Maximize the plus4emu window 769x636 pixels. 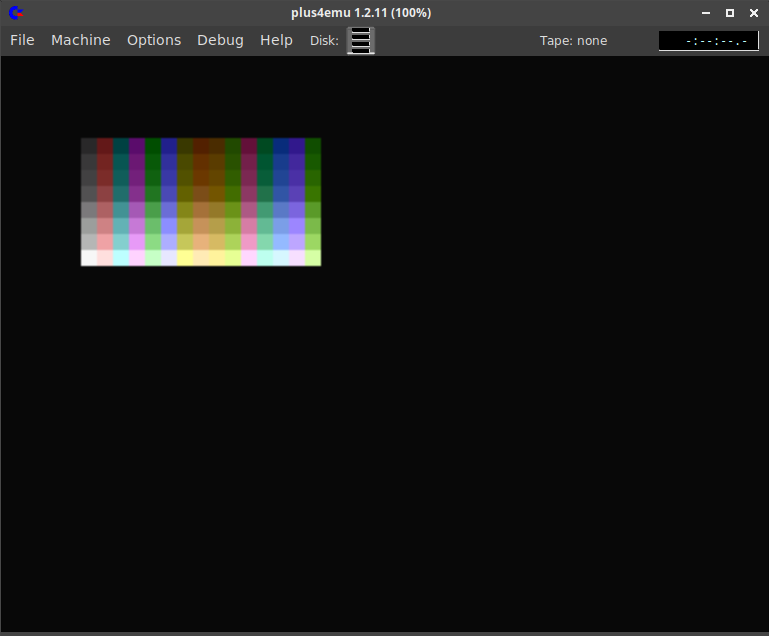[x=730, y=13]
